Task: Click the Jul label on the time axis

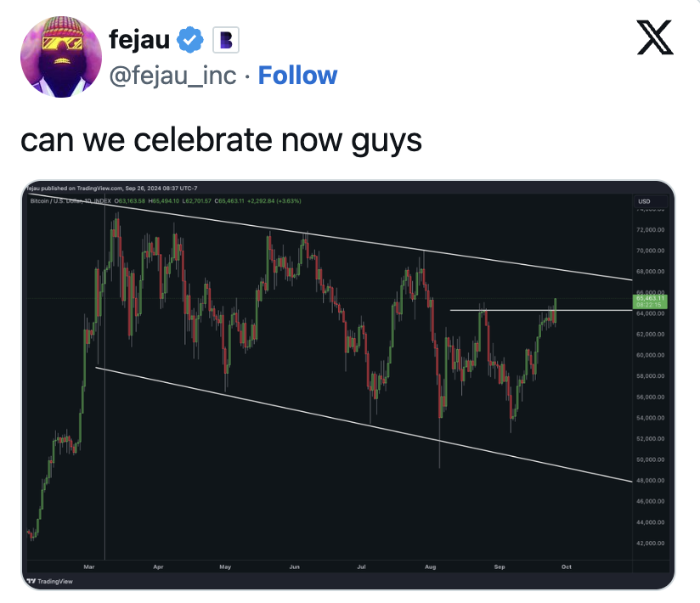Action: coord(362,565)
